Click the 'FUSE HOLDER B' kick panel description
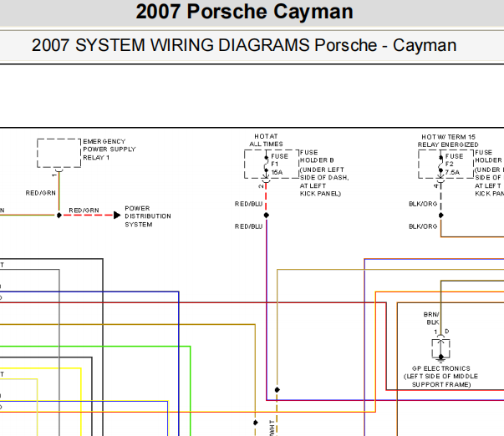The height and width of the screenshot is (436, 504). [x=324, y=173]
